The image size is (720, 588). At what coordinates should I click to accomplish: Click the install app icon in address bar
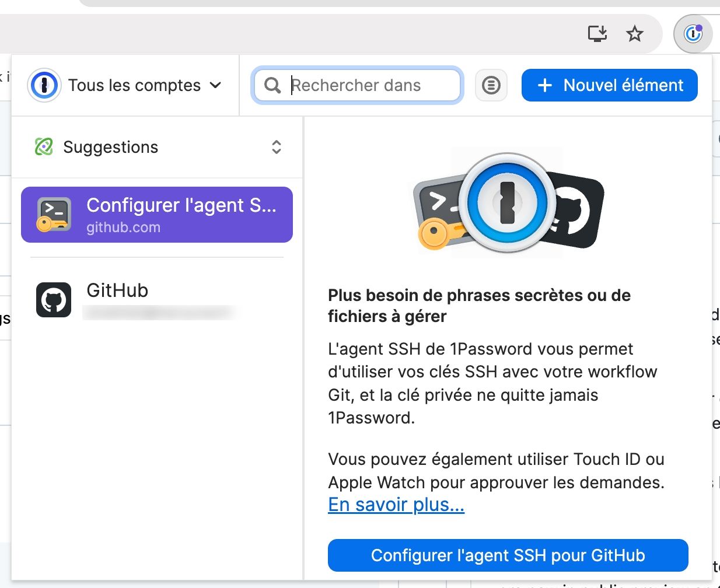pos(597,34)
